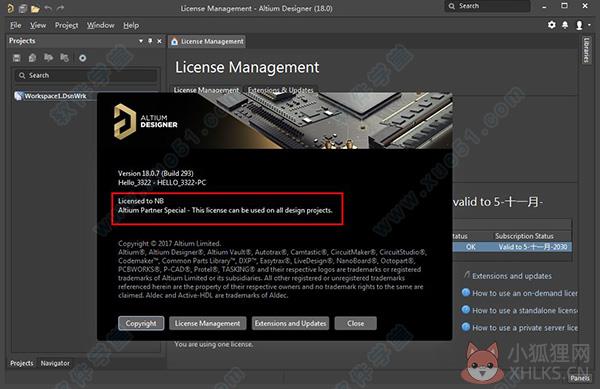Click 'Licensed to NB' text in dialog

coord(141,201)
